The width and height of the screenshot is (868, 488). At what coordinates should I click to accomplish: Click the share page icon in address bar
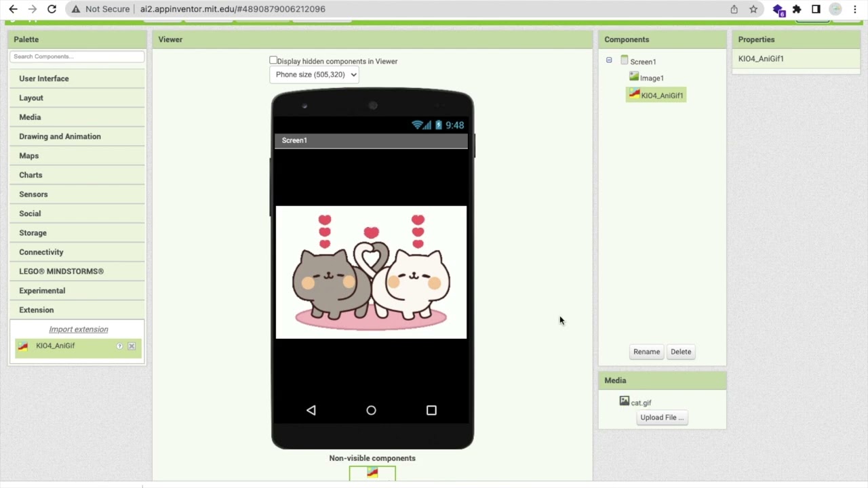click(x=734, y=9)
